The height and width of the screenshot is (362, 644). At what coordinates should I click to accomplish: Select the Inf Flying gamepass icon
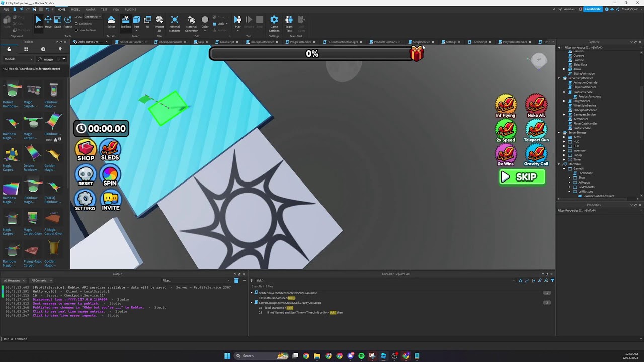pos(506,107)
